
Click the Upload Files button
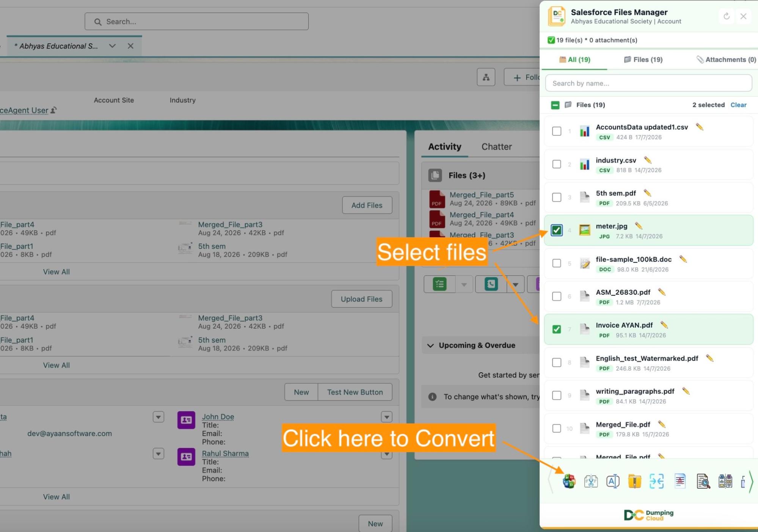(361, 299)
